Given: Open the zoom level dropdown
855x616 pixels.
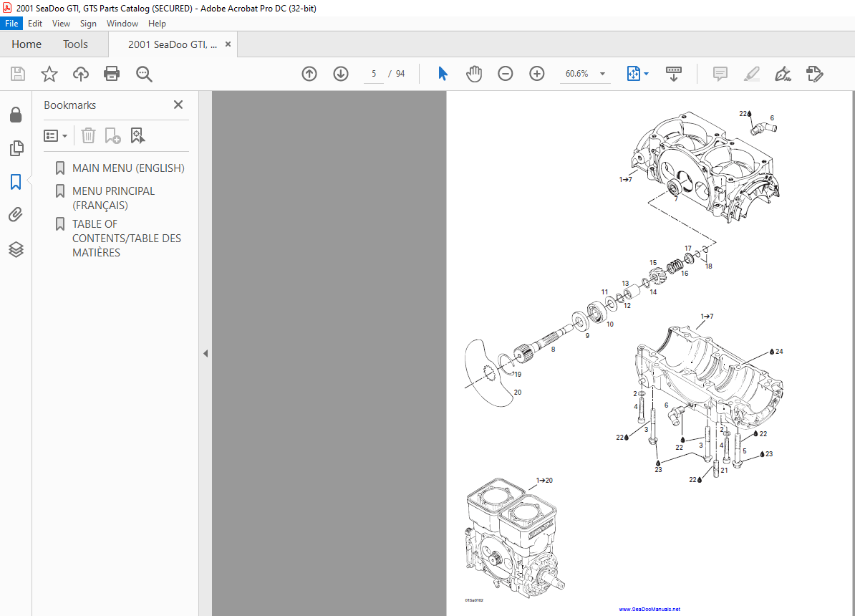Looking at the screenshot, I should click(x=602, y=74).
